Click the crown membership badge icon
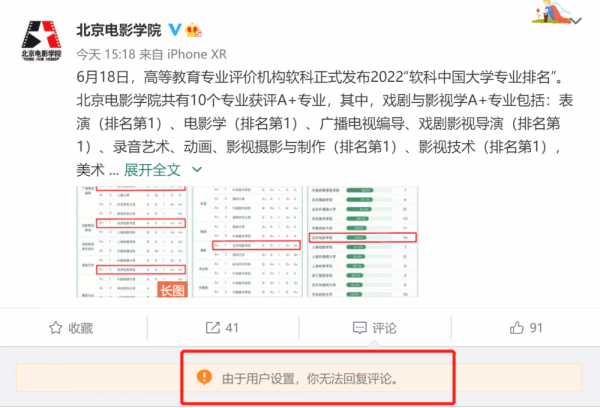Screen dimensions: 600x408 pyautogui.click(x=193, y=30)
